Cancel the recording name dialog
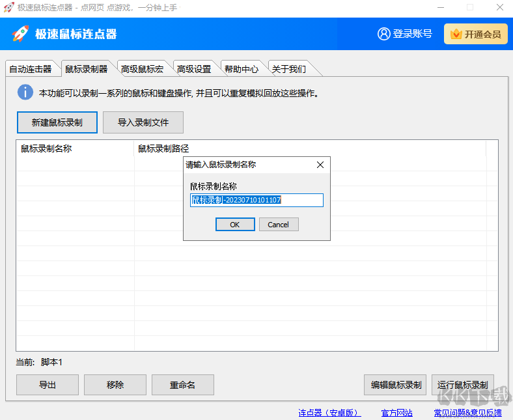 (279, 225)
